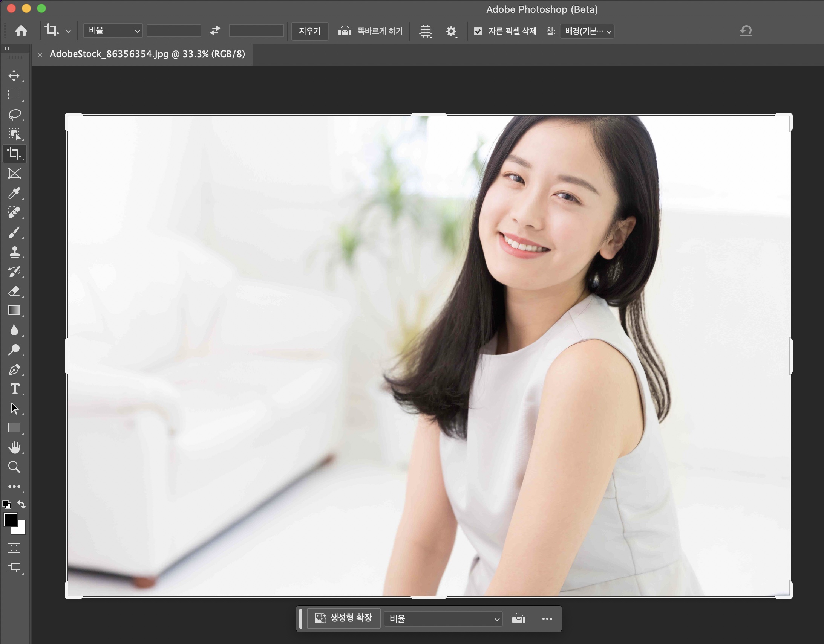Select the Pen tool
Screen dimensions: 824x644
pyautogui.click(x=14, y=369)
